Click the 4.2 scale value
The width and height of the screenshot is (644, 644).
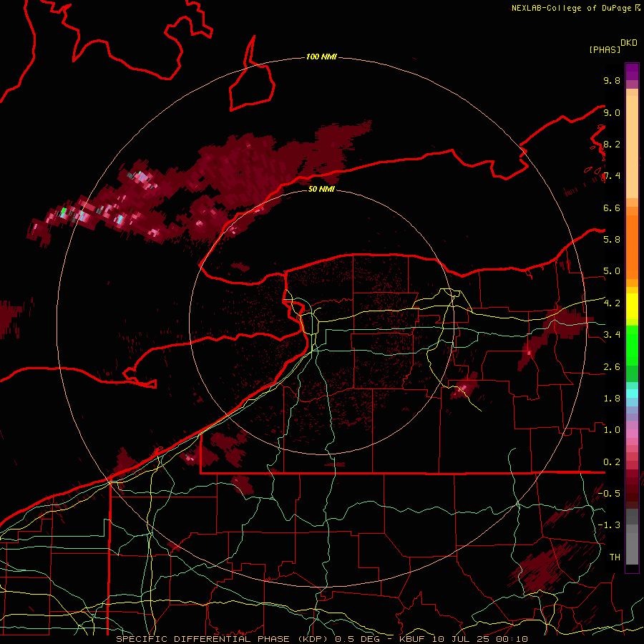click(x=612, y=303)
